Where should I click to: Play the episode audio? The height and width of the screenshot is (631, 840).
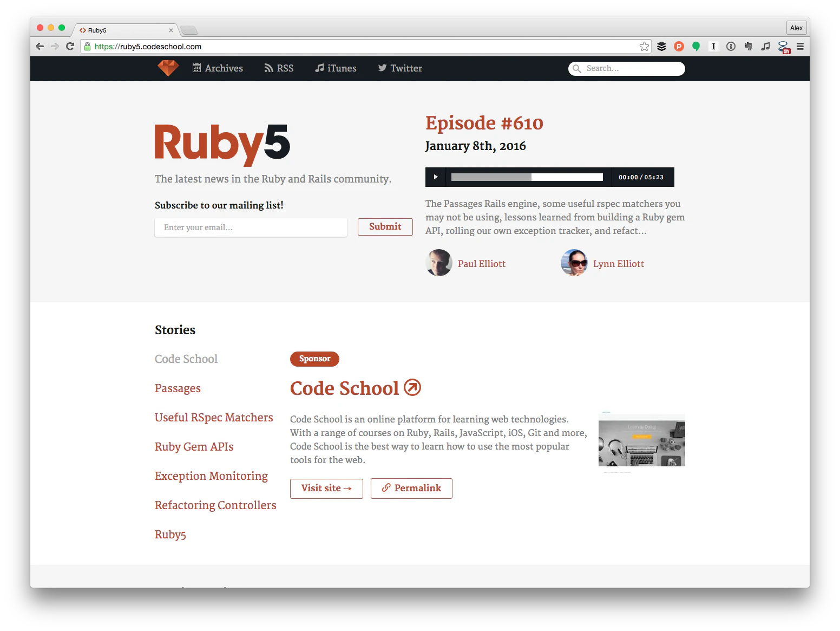click(x=436, y=177)
